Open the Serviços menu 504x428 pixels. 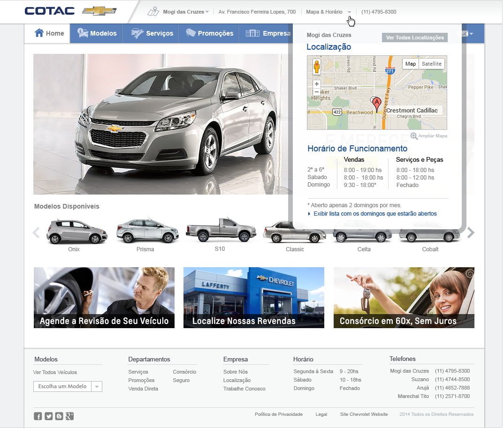pyautogui.click(x=150, y=33)
